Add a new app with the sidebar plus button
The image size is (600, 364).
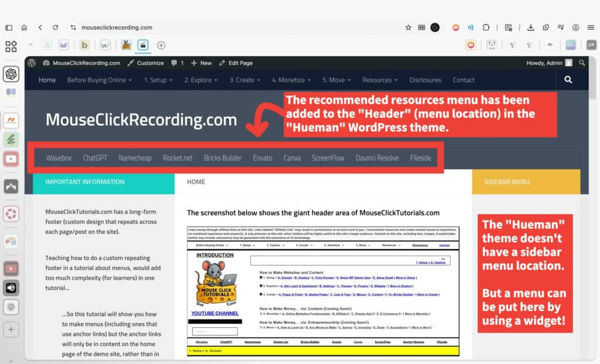(x=11, y=329)
